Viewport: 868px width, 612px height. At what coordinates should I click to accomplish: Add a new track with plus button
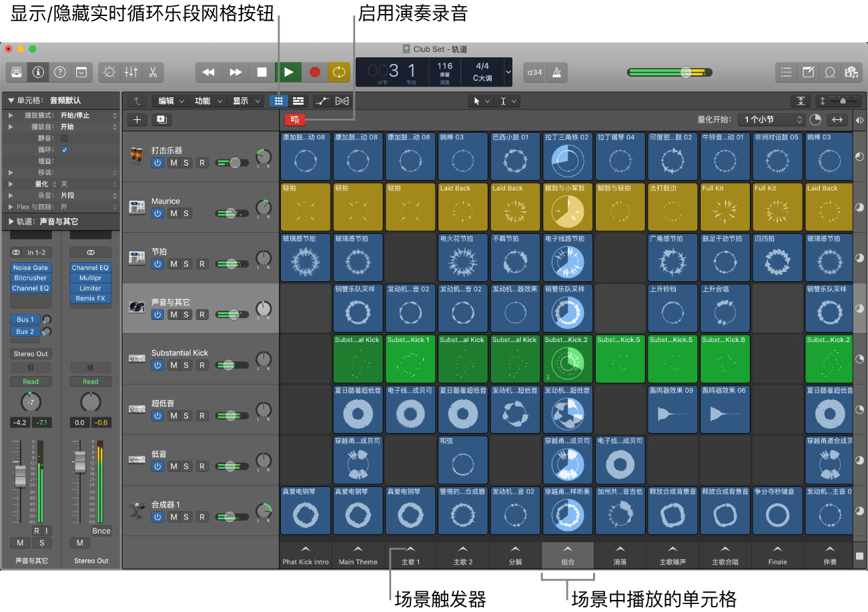click(137, 119)
